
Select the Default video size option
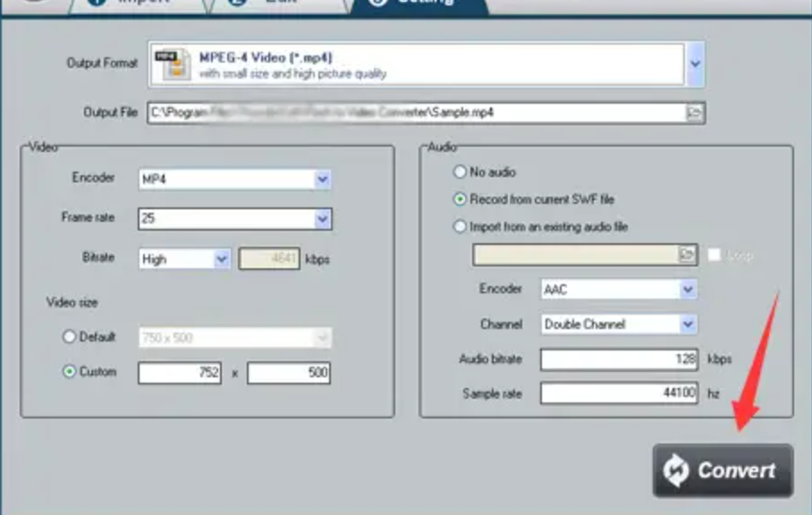(x=69, y=337)
